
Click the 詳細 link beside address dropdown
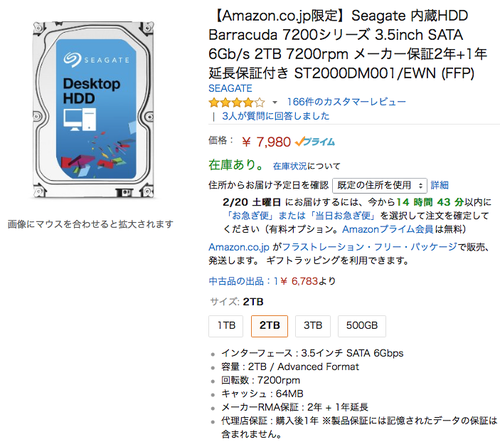[439, 185]
